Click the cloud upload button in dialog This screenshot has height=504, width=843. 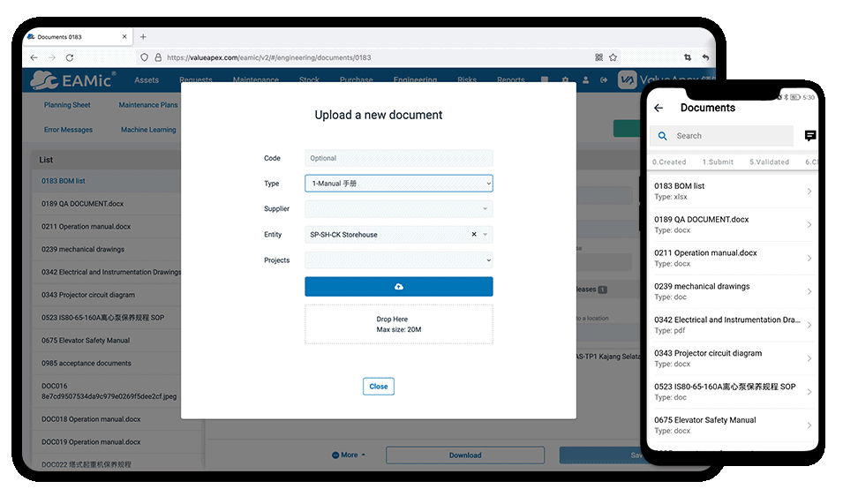click(x=398, y=286)
